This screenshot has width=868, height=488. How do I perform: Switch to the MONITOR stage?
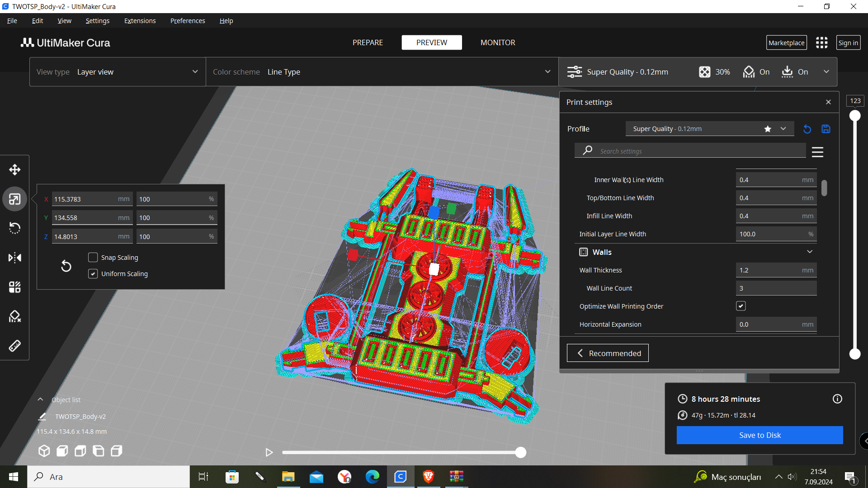[498, 42]
